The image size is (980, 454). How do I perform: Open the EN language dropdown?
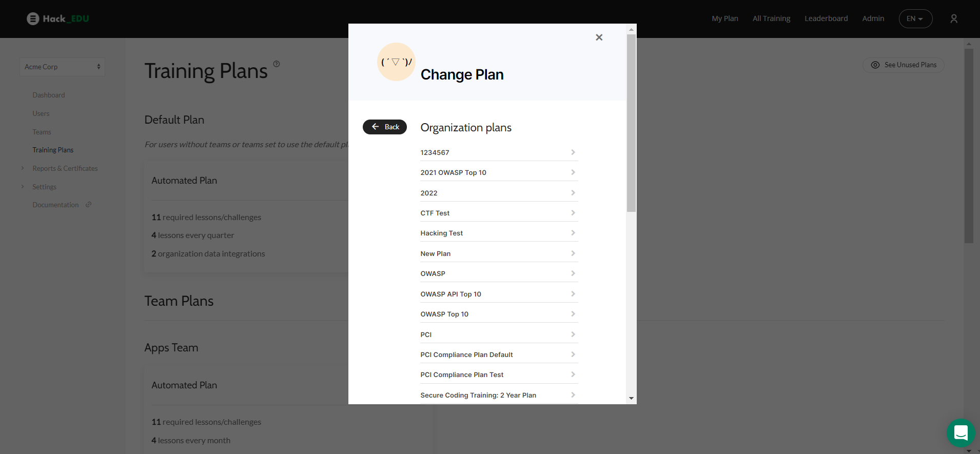[x=915, y=18]
